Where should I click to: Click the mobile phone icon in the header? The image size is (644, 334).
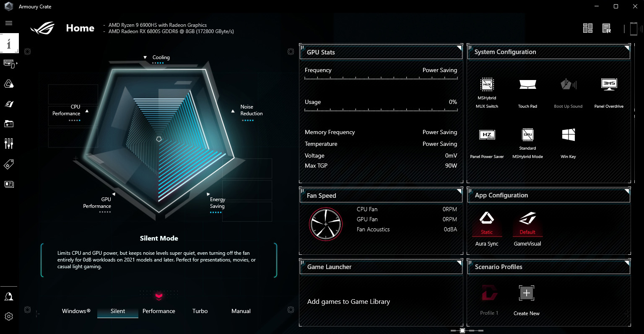click(634, 28)
